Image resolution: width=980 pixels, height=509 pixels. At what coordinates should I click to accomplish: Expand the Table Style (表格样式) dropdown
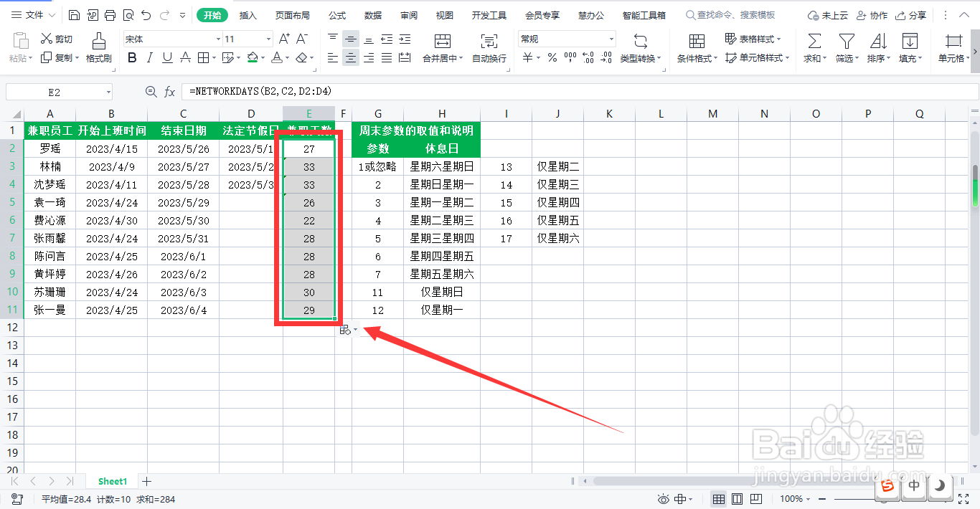pyautogui.click(x=780, y=39)
